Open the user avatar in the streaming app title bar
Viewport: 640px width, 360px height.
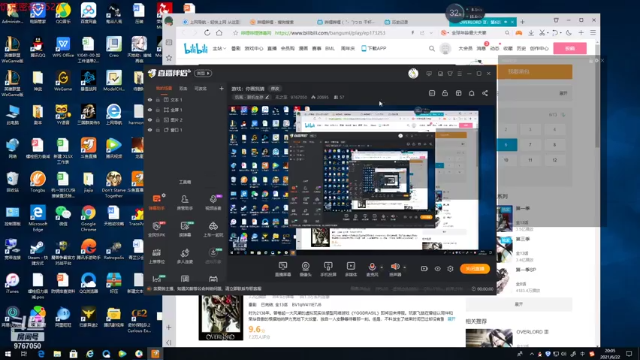click(413, 73)
